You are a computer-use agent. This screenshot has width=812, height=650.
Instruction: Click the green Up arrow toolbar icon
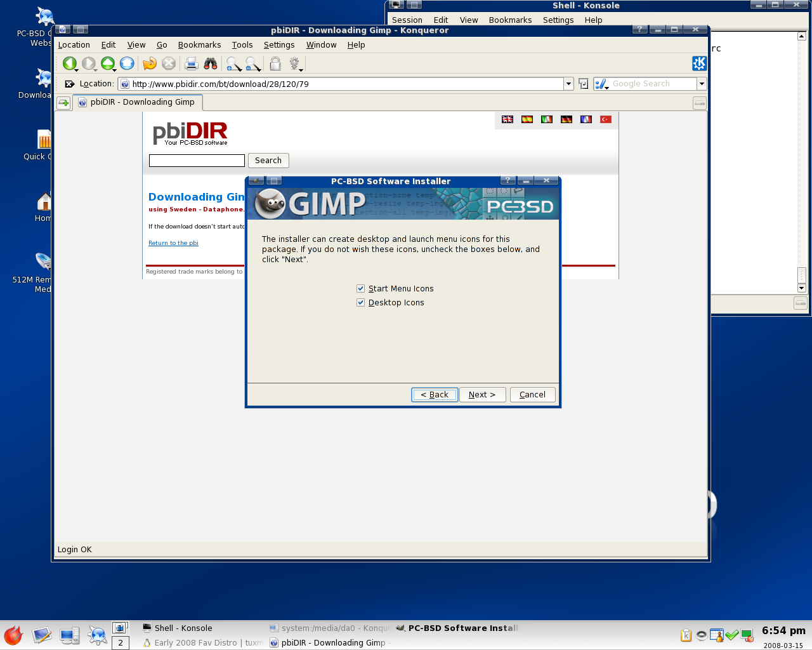click(x=108, y=63)
